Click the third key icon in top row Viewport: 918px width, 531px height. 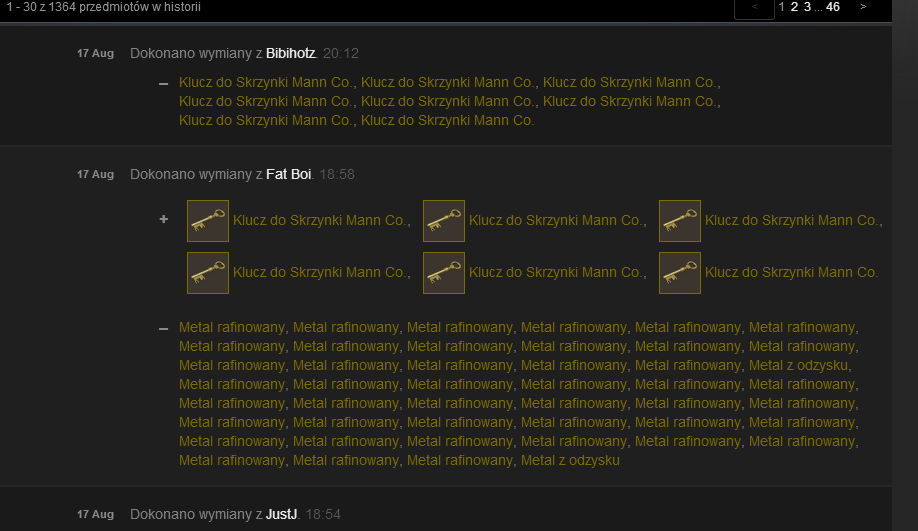coord(680,221)
